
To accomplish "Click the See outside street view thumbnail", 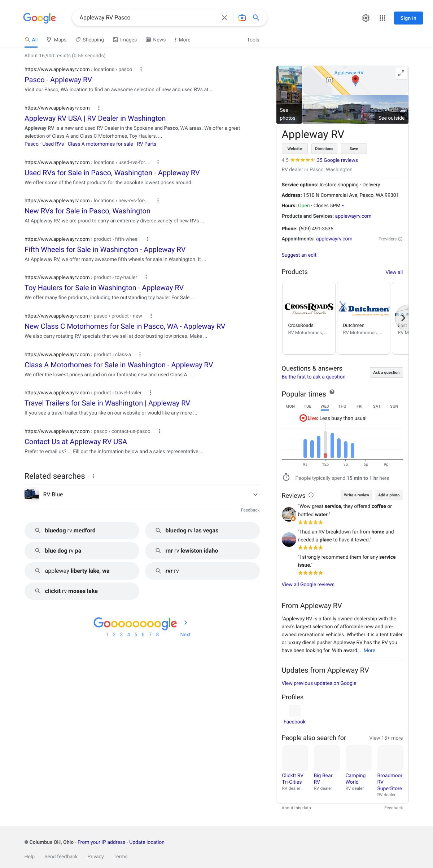I will point(355,110).
